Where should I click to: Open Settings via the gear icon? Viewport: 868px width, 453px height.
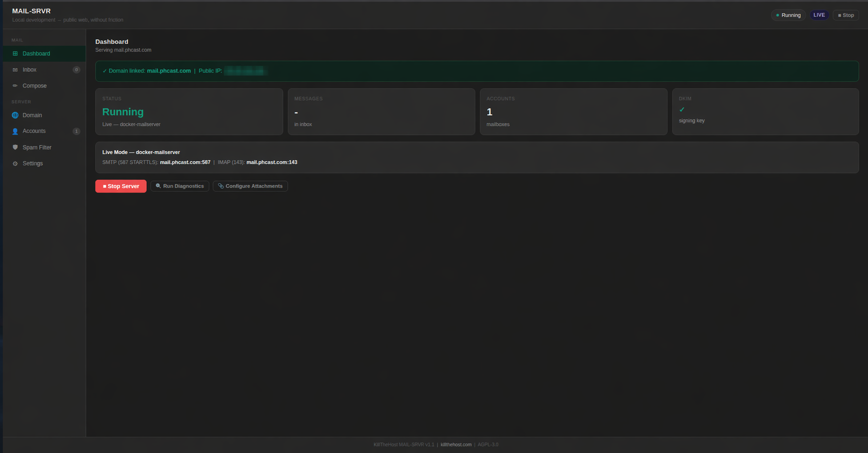(15, 163)
